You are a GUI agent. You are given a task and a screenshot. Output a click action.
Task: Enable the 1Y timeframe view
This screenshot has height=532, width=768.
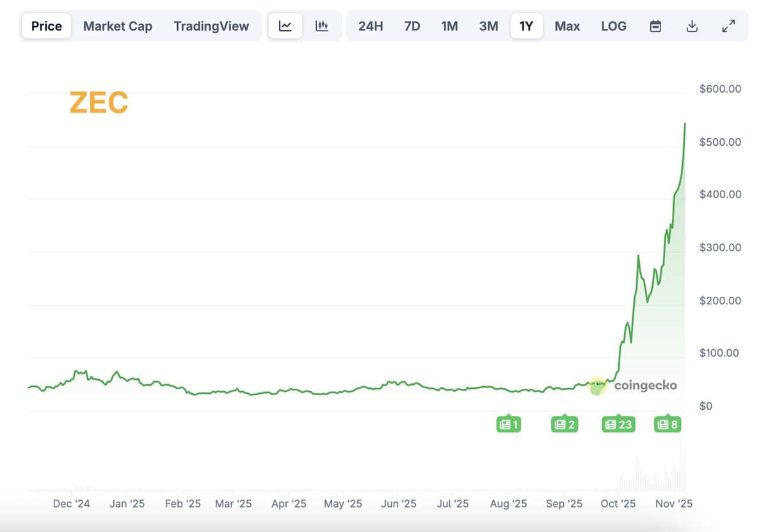click(x=526, y=26)
